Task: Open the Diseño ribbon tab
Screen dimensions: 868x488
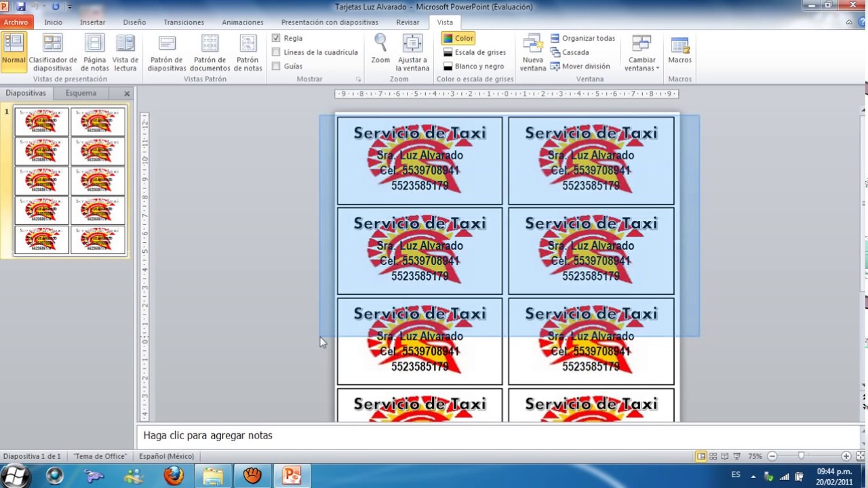Action: (x=134, y=22)
